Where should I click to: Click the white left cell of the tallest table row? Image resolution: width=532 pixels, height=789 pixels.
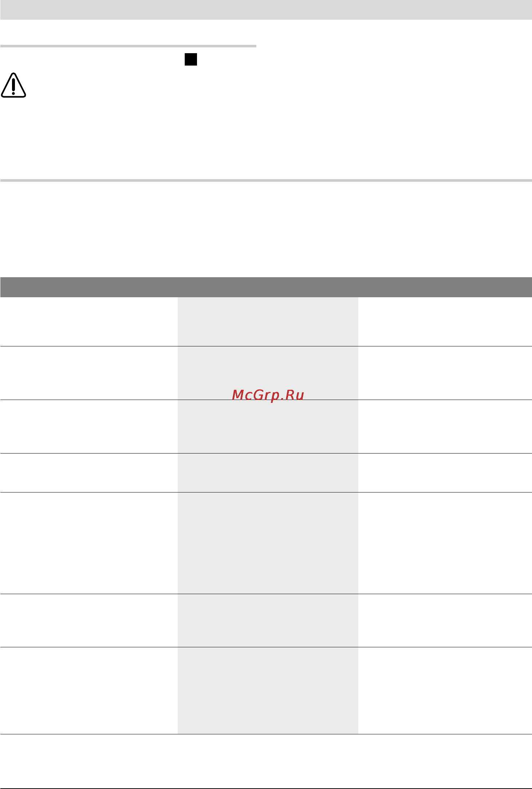[89, 543]
